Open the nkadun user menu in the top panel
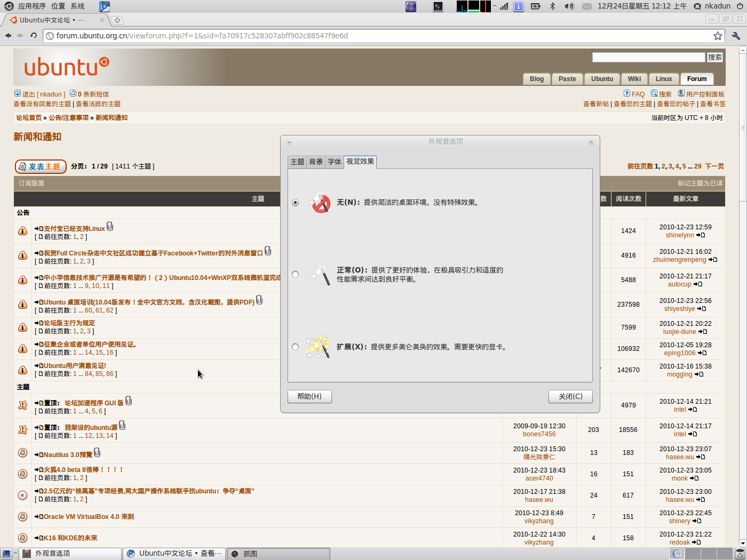 712,6
